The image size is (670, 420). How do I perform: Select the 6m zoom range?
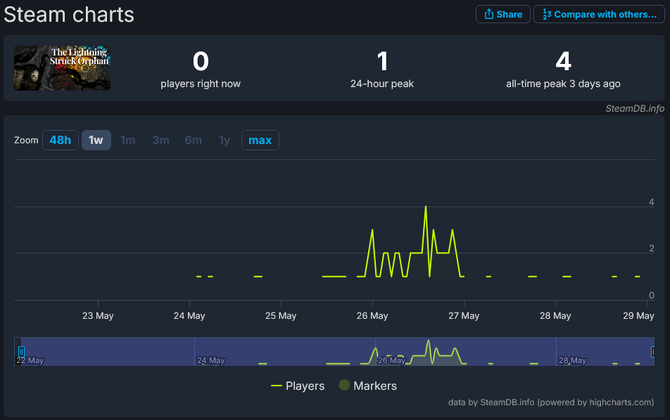pos(193,140)
